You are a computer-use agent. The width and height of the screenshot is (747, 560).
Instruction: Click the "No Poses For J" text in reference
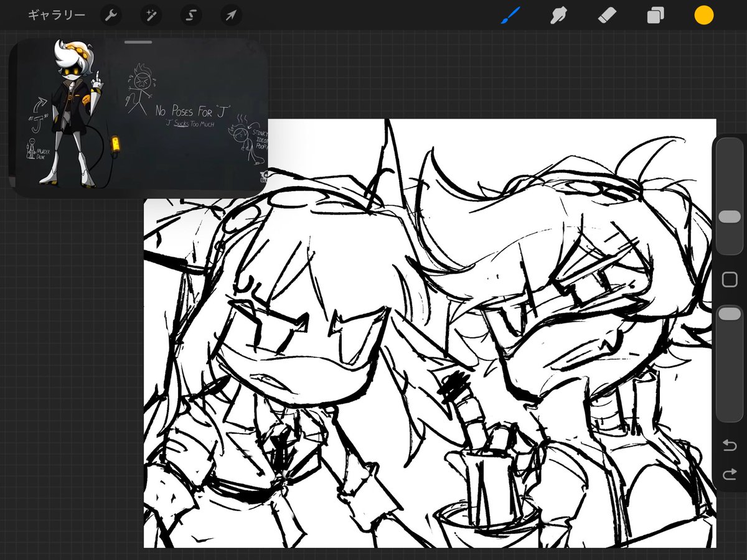192,113
